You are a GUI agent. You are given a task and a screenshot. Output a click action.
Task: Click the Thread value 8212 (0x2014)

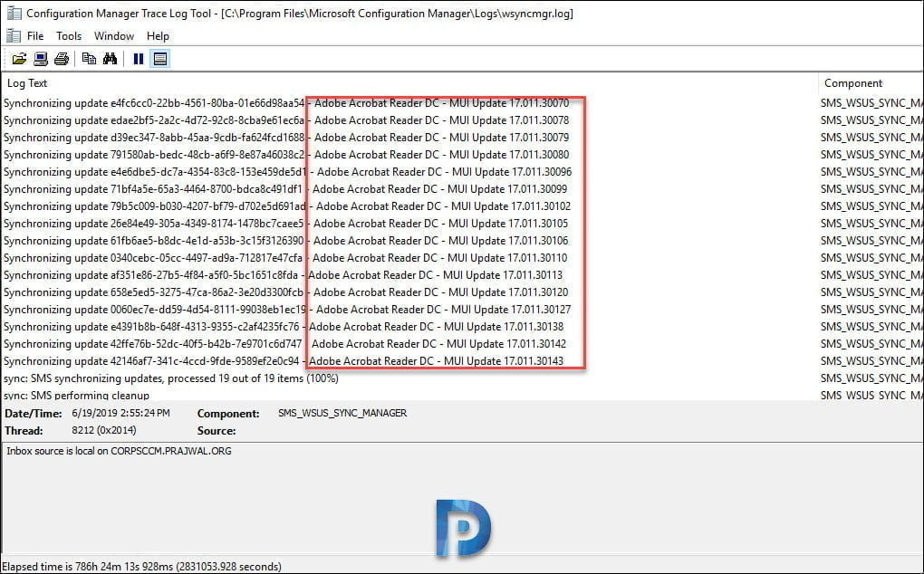[x=103, y=430]
